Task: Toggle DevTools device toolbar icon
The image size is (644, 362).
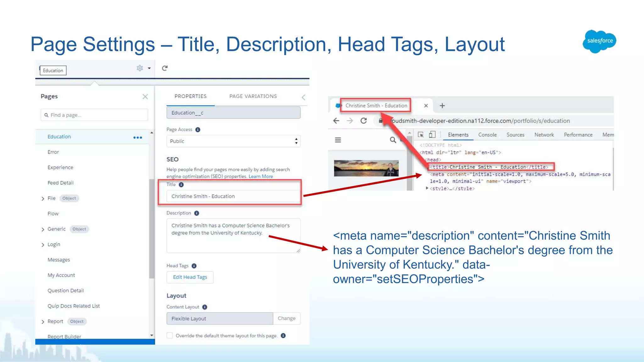Action: (x=432, y=135)
